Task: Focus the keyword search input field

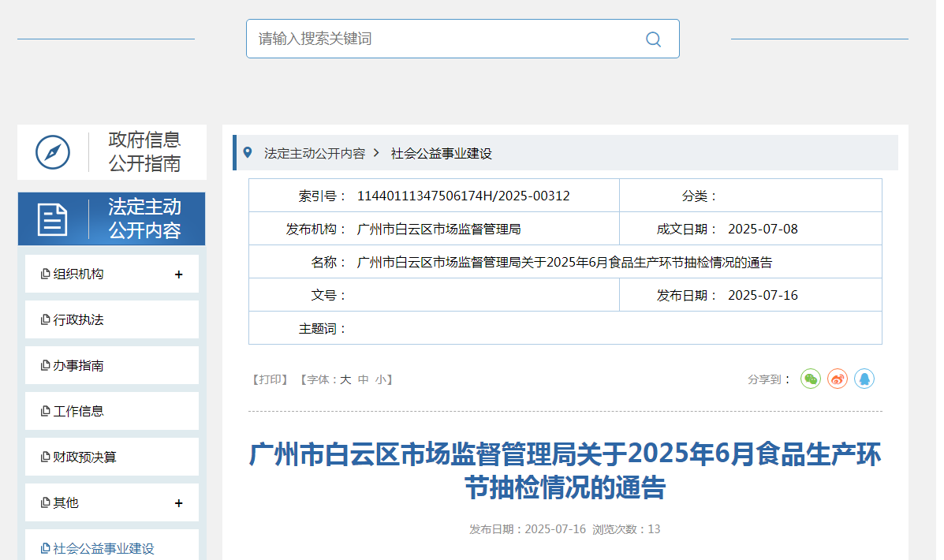Action: (x=462, y=39)
